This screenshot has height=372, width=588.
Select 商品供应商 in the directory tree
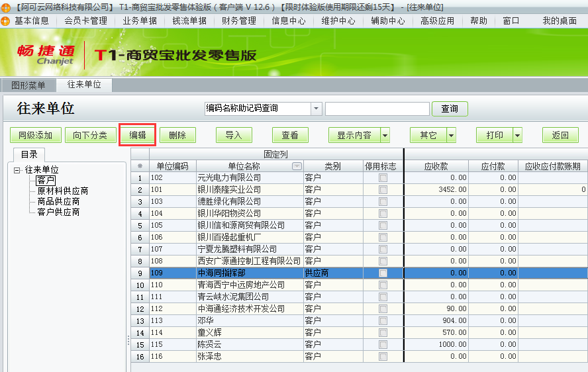point(58,202)
